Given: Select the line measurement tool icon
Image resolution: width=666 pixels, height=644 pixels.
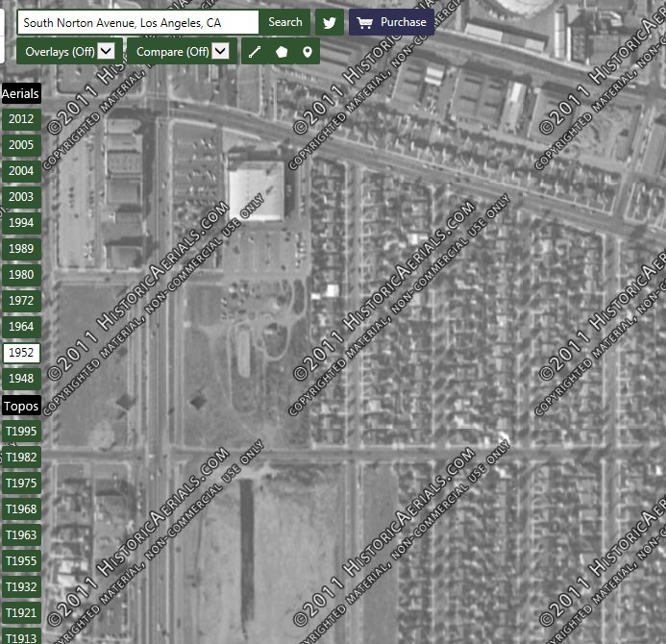Looking at the screenshot, I should click(255, 52).
